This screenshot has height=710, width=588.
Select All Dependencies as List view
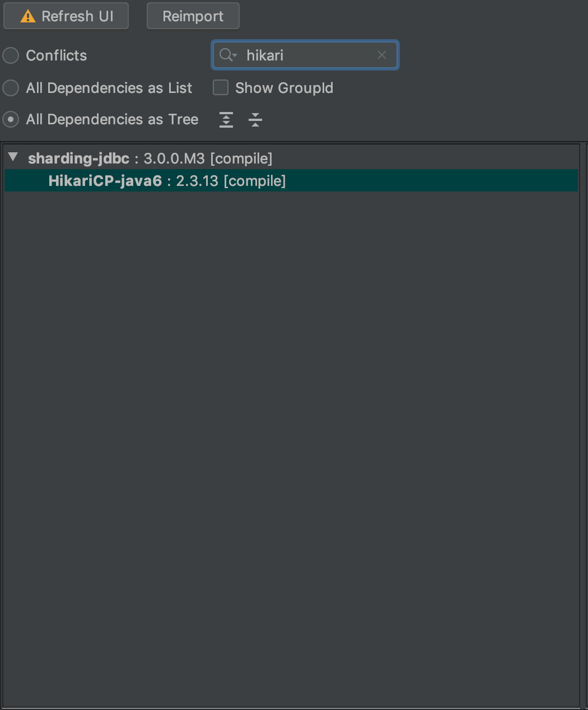(10, 88)
